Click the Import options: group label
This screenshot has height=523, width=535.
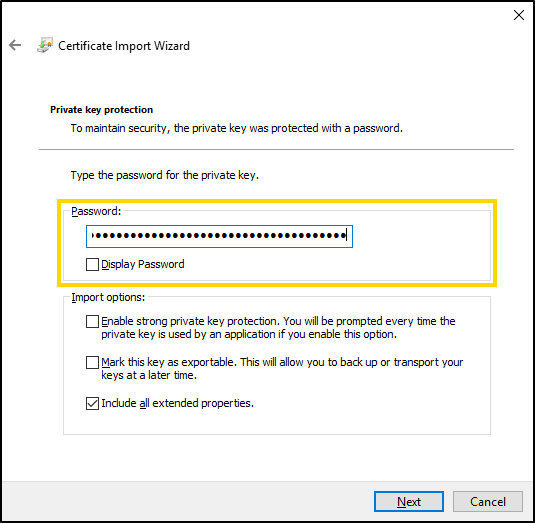coord(108,297)
